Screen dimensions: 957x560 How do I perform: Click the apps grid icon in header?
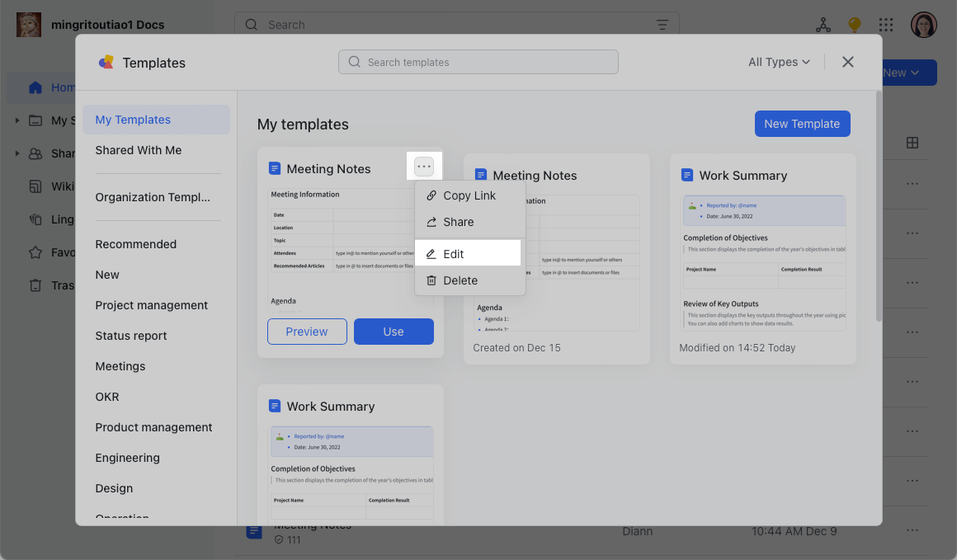coord(886,25)
